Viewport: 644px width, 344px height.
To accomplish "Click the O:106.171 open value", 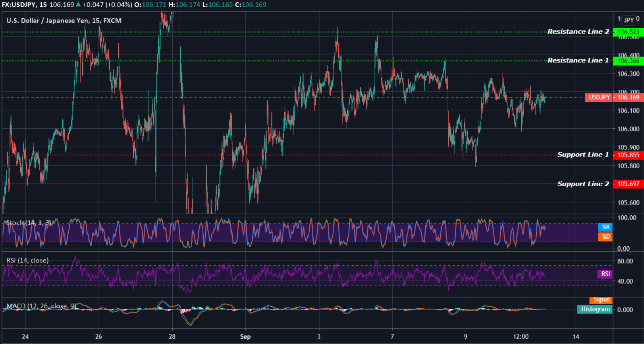I will pos(150,5).
